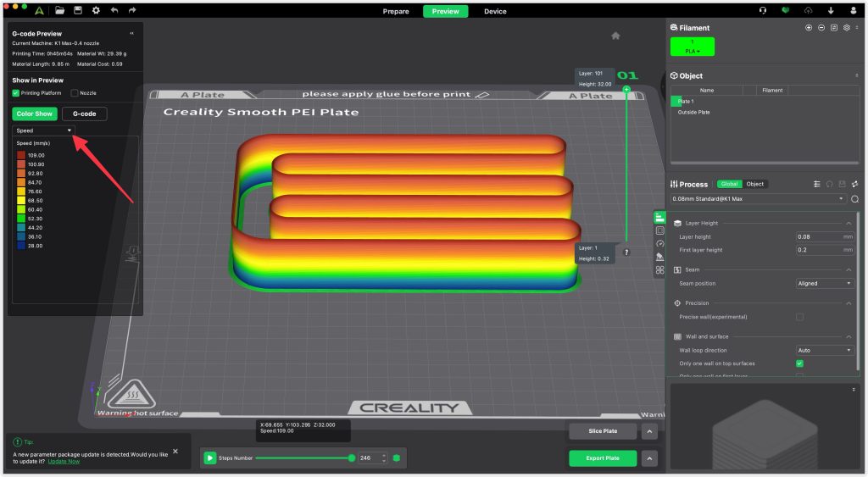This screenshot has height=477, width=868.
Task: Click the open folder icon in toolbar
Action: tap(59, 11)
